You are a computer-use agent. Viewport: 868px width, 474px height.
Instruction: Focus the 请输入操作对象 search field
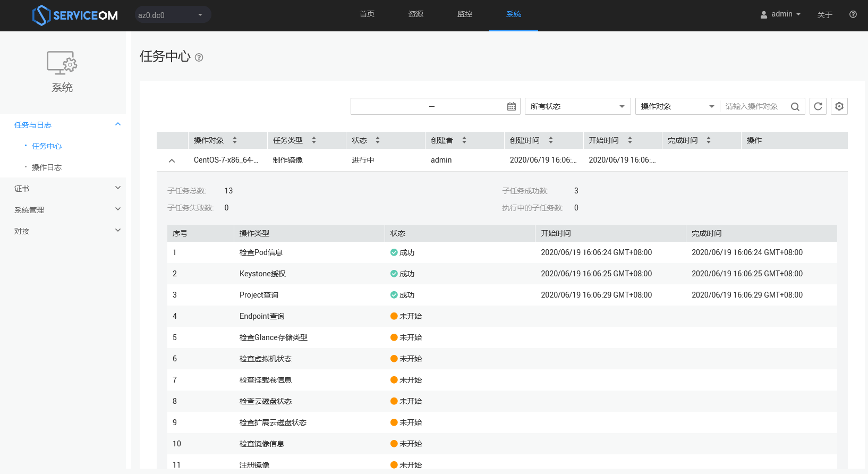tap(754, 106)
